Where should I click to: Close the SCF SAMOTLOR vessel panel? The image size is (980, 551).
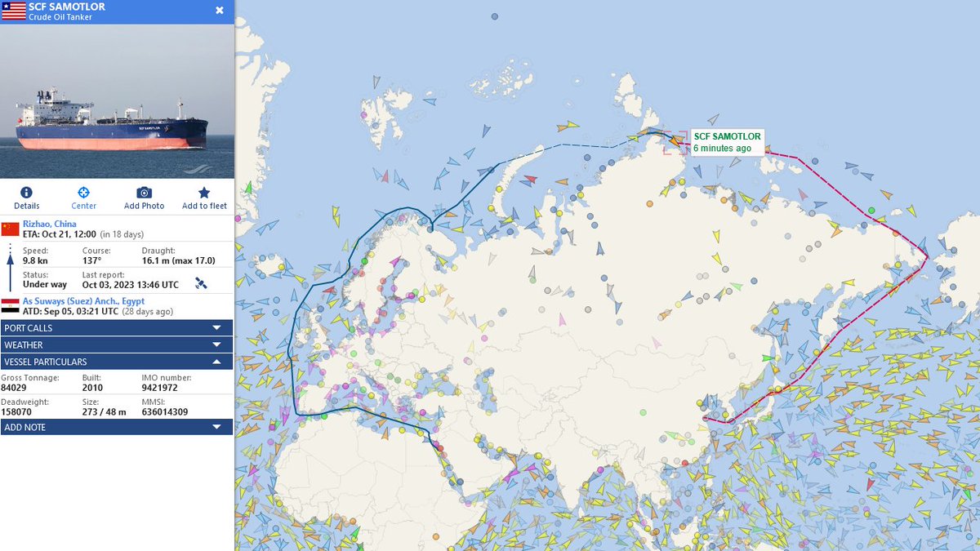(220, 11)
